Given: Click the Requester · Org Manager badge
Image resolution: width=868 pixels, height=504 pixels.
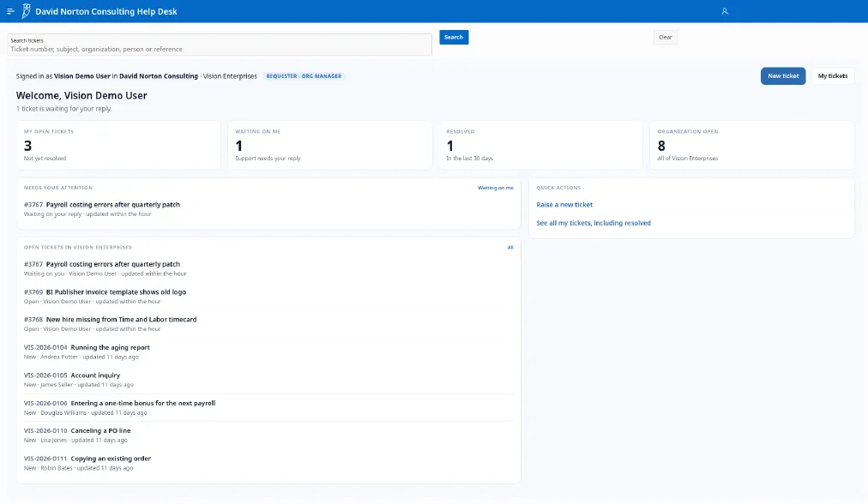Looking at the screenshot, I should 304,75.
